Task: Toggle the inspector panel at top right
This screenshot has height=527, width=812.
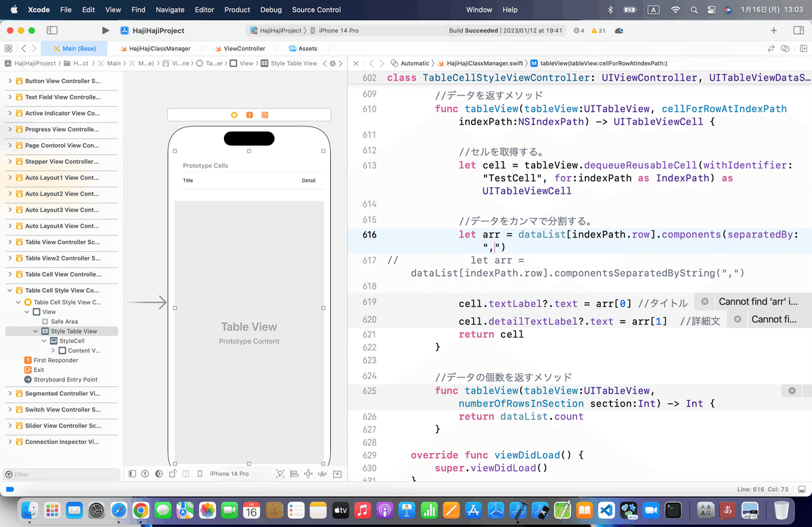Action: tap(798, 30)
